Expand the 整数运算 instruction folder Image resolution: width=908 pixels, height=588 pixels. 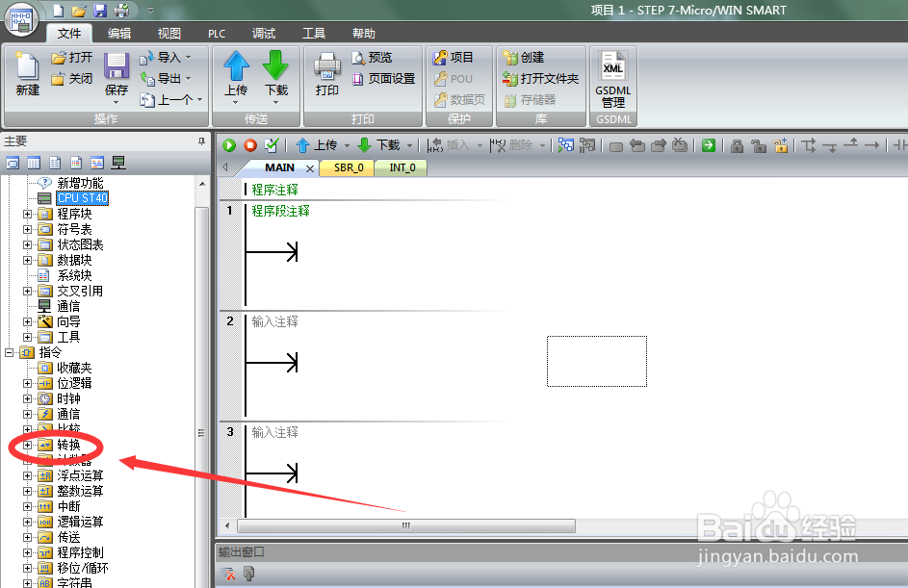(27, 492)
